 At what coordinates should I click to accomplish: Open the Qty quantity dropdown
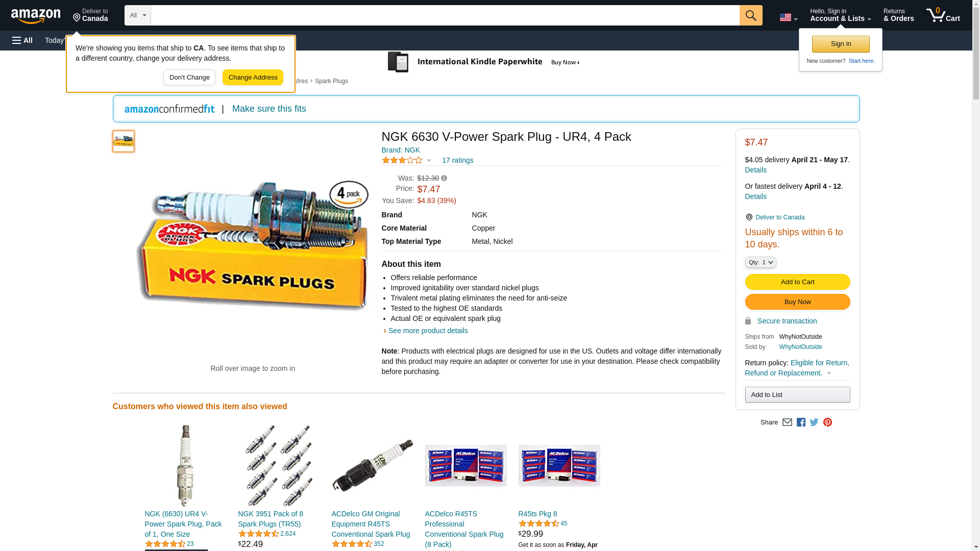pyautogui.click(x=760, y=262)
